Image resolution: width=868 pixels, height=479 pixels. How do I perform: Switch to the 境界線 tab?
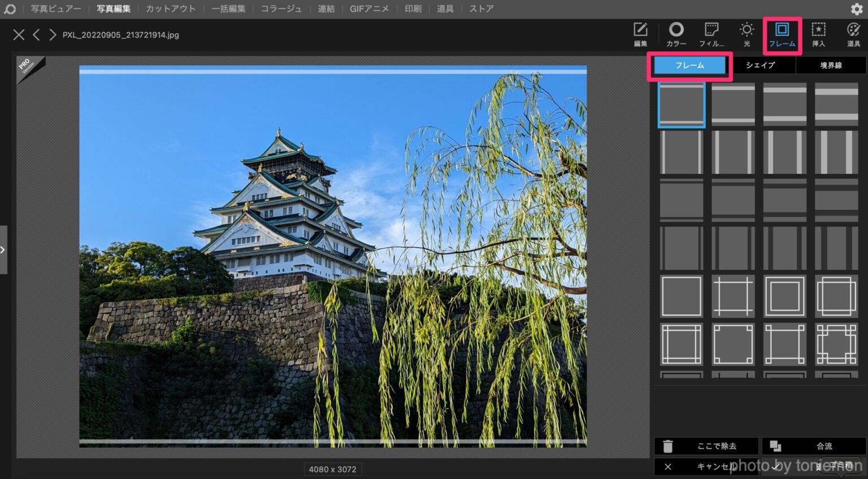830,65
